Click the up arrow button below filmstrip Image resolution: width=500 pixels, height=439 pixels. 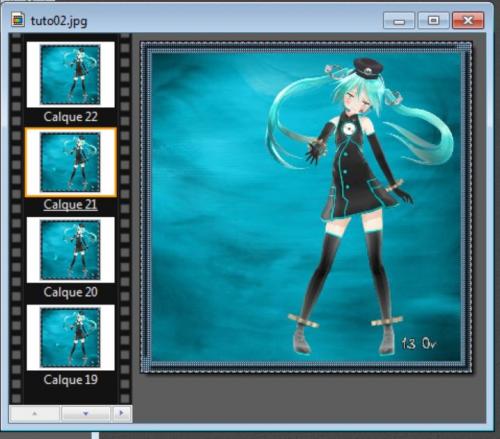(35, 414)
